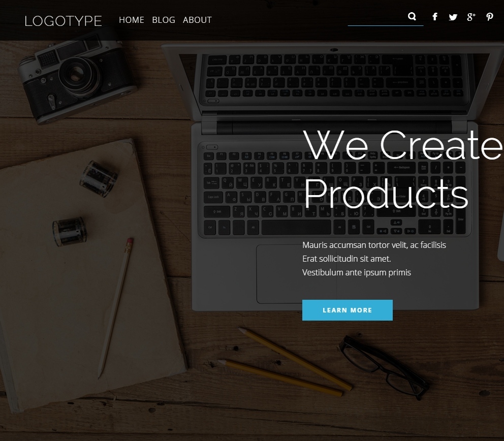Open the Pinterest icon link
504x441 pixels.
coord(490,17)
